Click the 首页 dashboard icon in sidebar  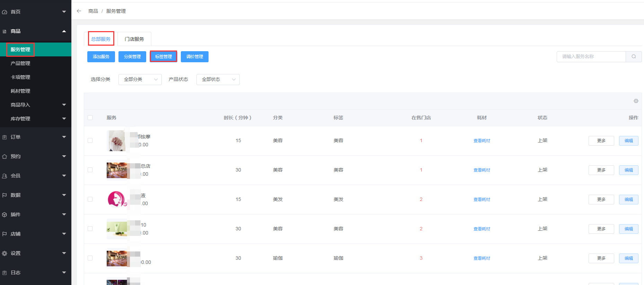[x=5, y=12]
